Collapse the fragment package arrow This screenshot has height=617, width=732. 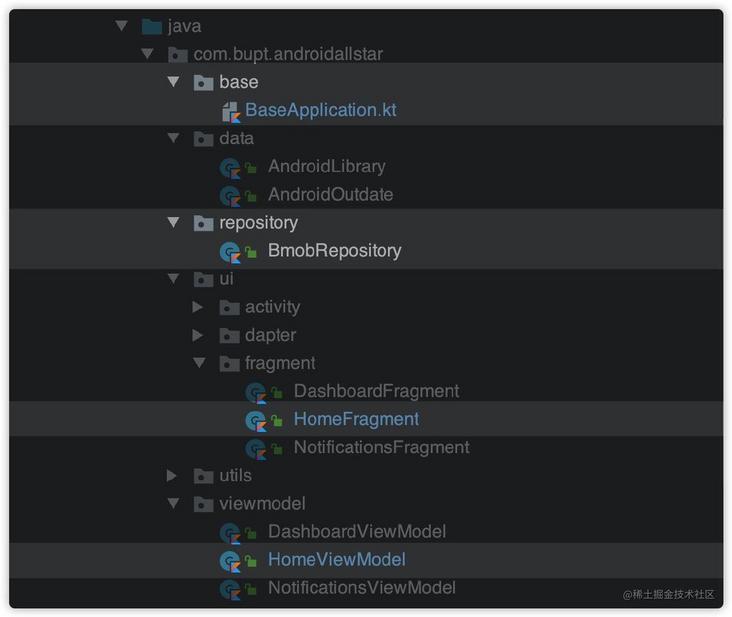199,363
